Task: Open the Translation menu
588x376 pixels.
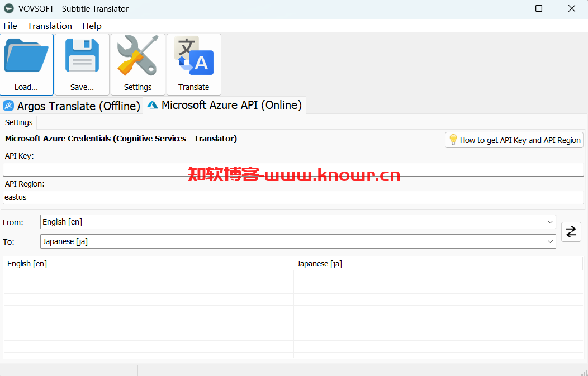Action: pyautogui.click(x=50, y=26)
